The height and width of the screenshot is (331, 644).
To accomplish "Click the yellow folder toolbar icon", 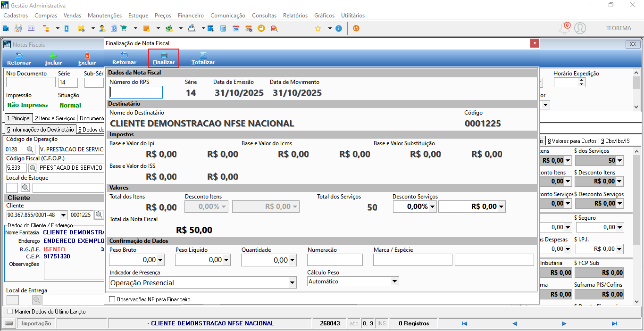I will coord(81,28).
